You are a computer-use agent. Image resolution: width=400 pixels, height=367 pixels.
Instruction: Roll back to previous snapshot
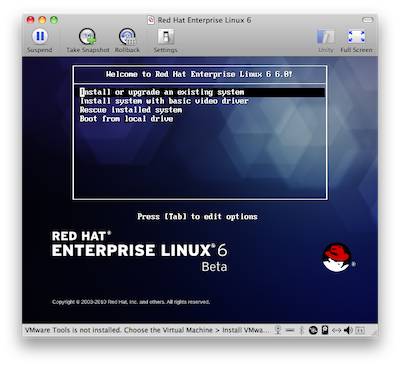pyautogui.click(x=127, y=40)
